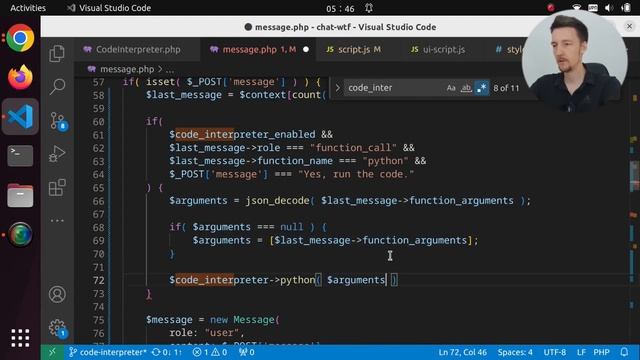Show additional views ellipsis in activity bar
The image size is (640, 360).
pos(57,220)
